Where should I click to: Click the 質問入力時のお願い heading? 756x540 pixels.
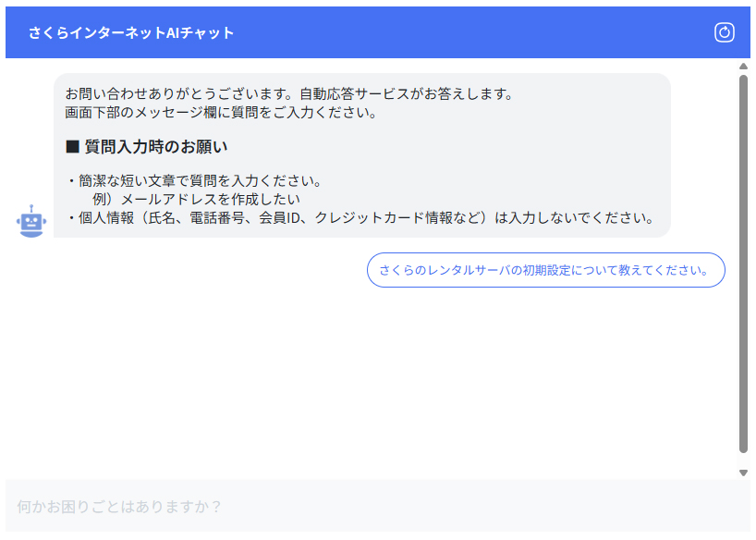click(147, 147)
